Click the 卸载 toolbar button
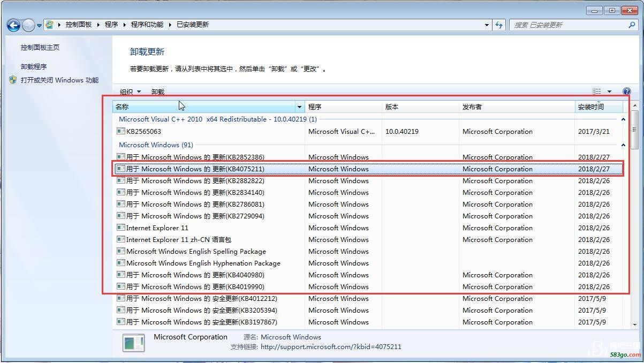 tap(158, 92)
